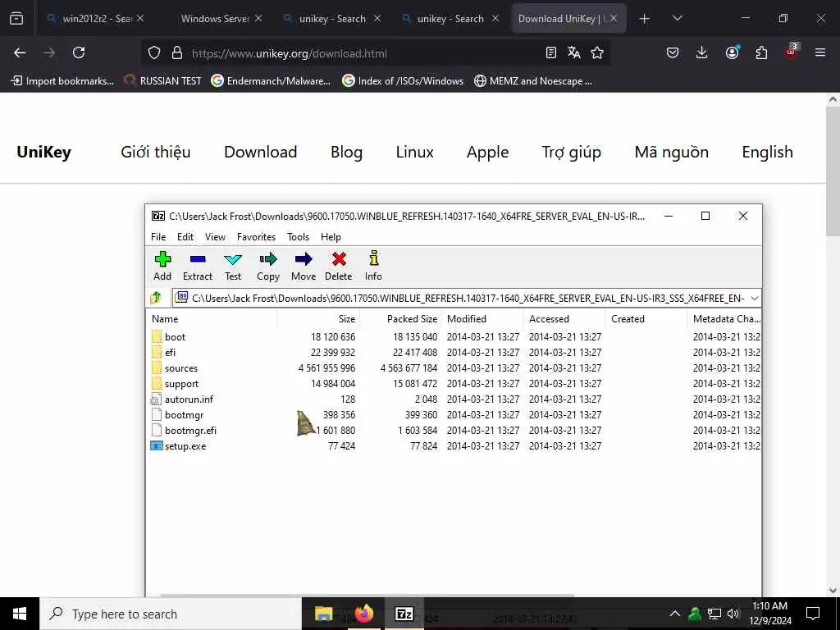Open a new browser tab
This screenshot has height=630, width=840.
(645, 19)
